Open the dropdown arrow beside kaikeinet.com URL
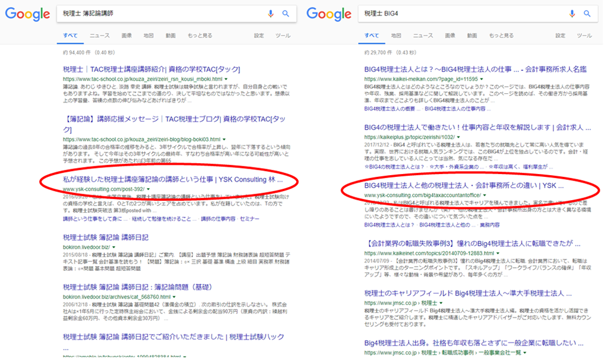This screenshot has height=364, width=608. [x=498, y=254]
